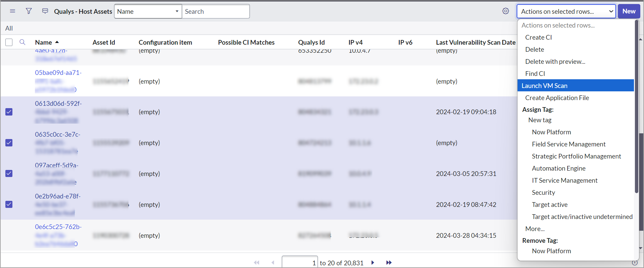Open asset link 0e2b96ad-e78f
644x268 pixels.
[x=58, y=205]
